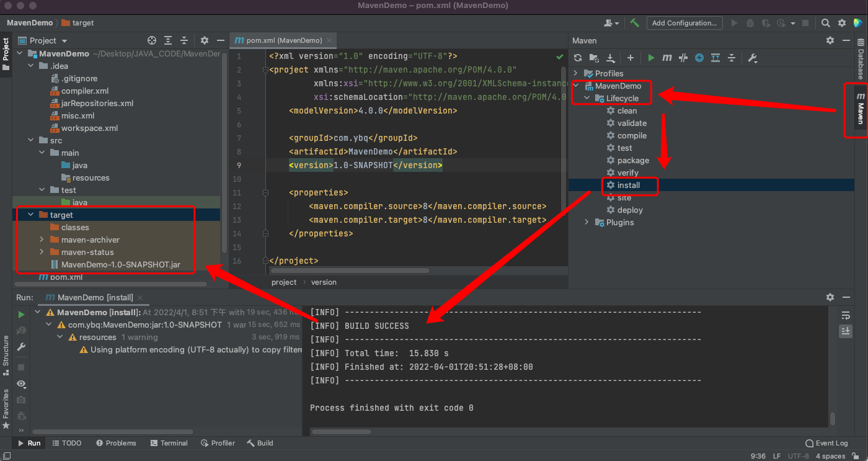Click the Add Configuration button

(x=684, y=23)
